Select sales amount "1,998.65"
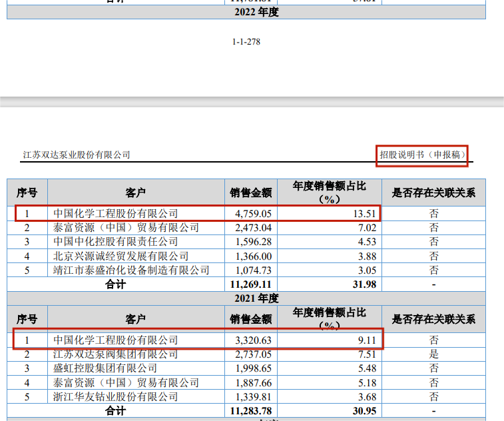Image resolution: width=504 pixels, height=421 pixels. coord(253,368)
